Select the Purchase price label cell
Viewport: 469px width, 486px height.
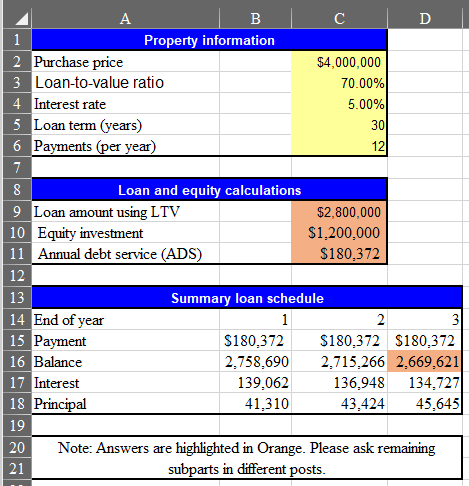pyautogui.click(x=125, y=62)
